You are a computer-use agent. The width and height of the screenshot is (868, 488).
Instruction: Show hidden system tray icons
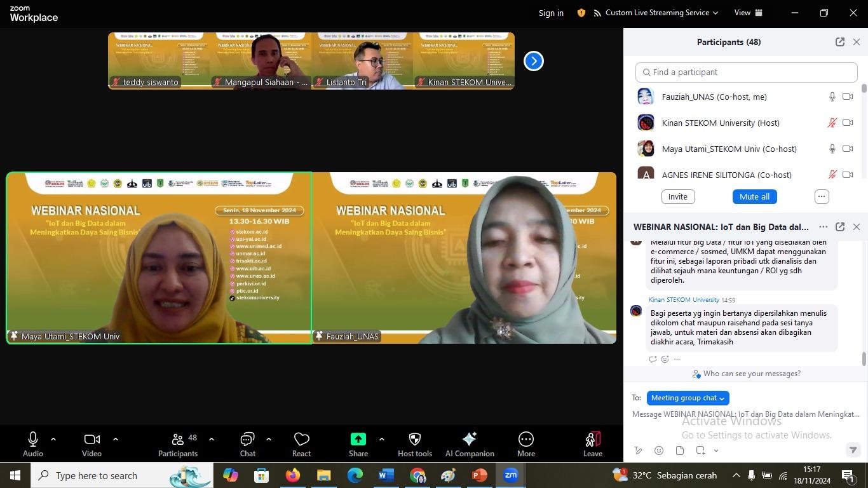pyautogui.click(x=736, y=475)
